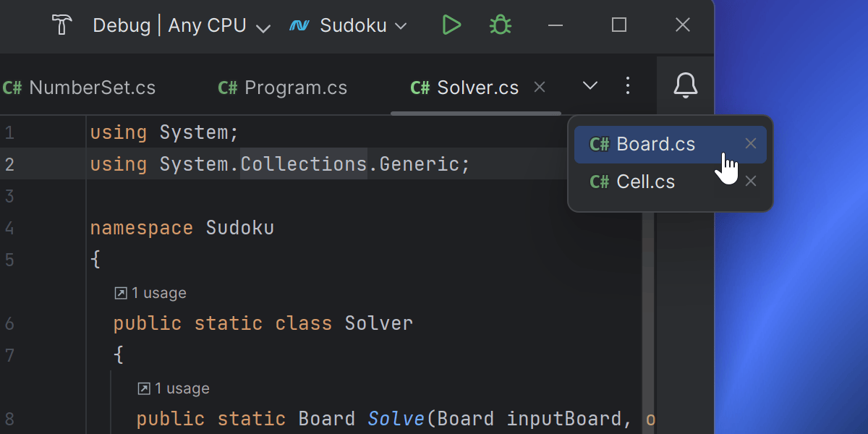Close the Solver.cs tab
Image resolution: width=868 pixels, height=434 pixels.
tap(539, 87)
